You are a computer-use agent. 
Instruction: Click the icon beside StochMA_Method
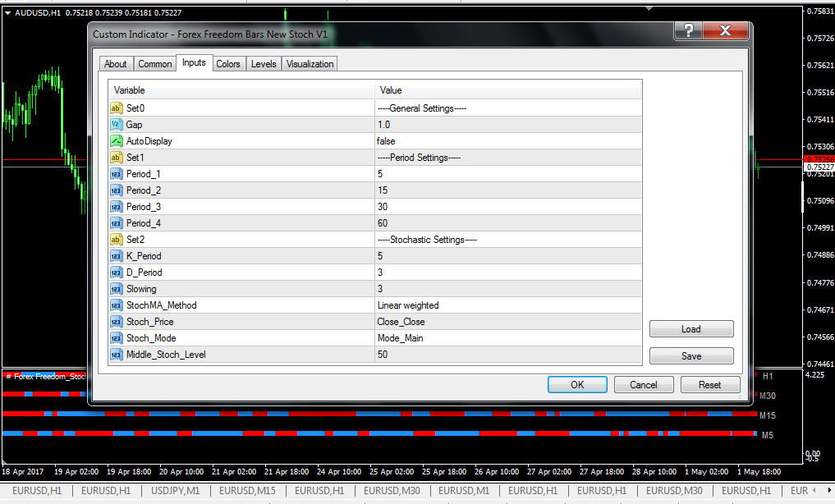click(116, 305)
